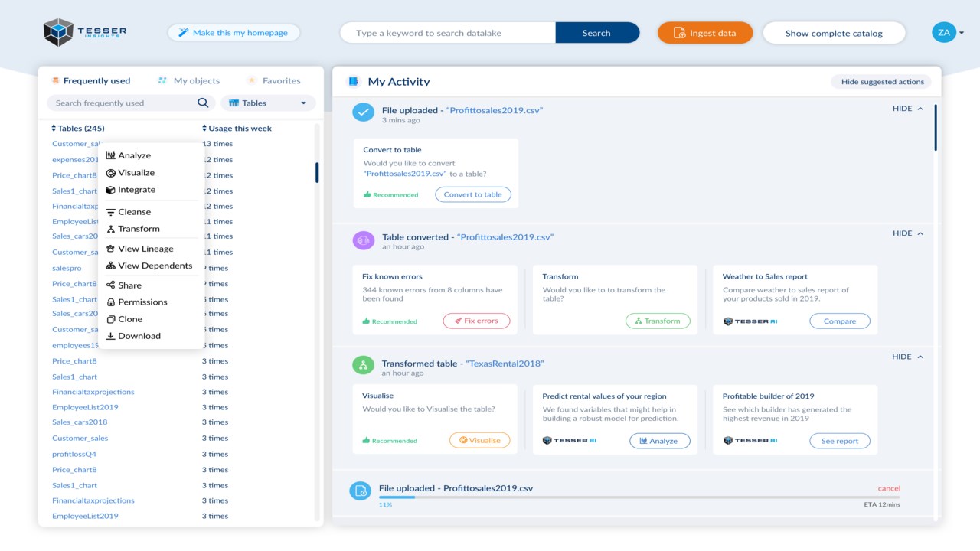
Task: Click the My Activity book icon
Action: point(354,81)
